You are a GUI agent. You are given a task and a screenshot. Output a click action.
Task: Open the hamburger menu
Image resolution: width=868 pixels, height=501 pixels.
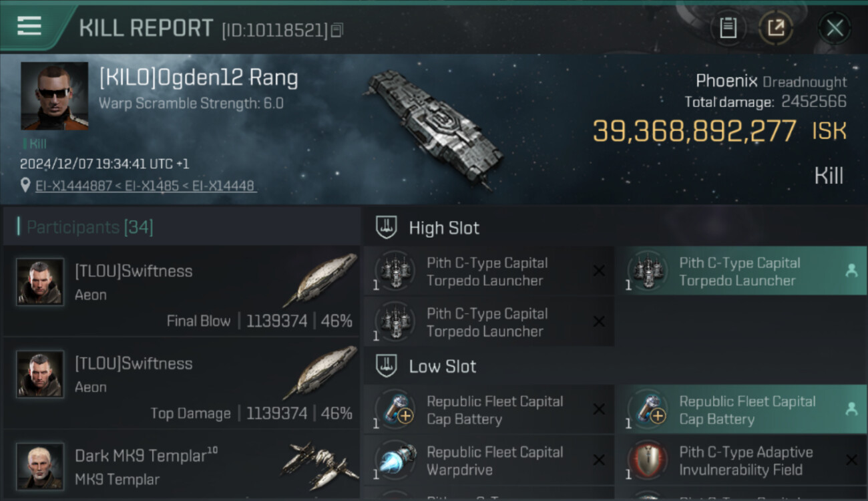point(29,27)
